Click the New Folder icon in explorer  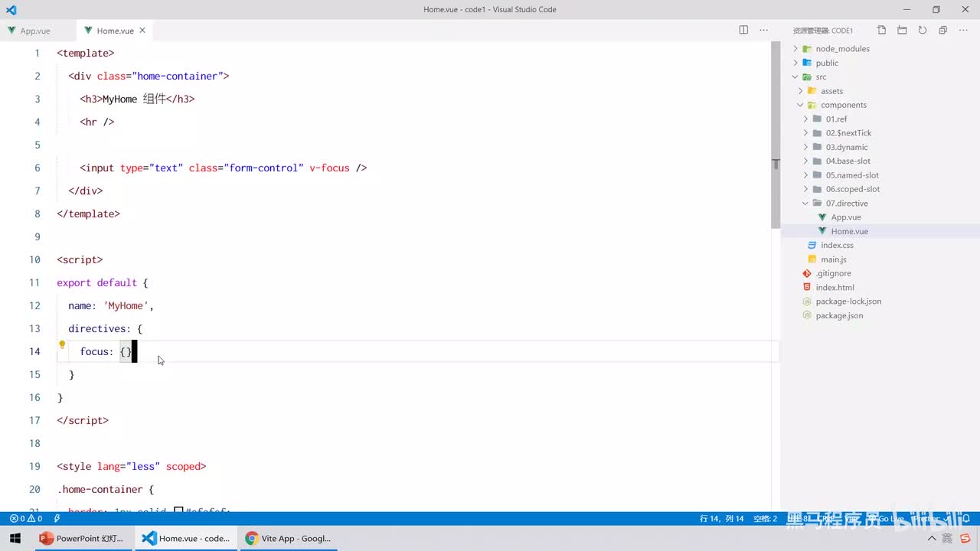(902, 31)
